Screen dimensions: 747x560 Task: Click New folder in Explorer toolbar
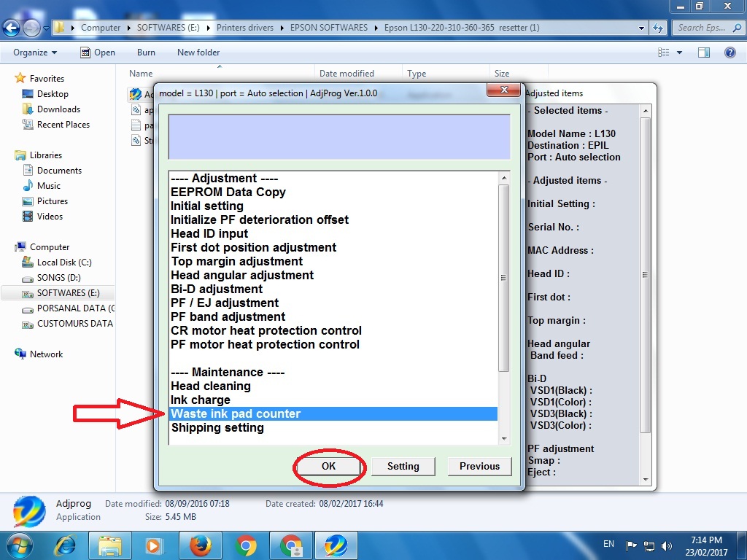pos(198,52)
